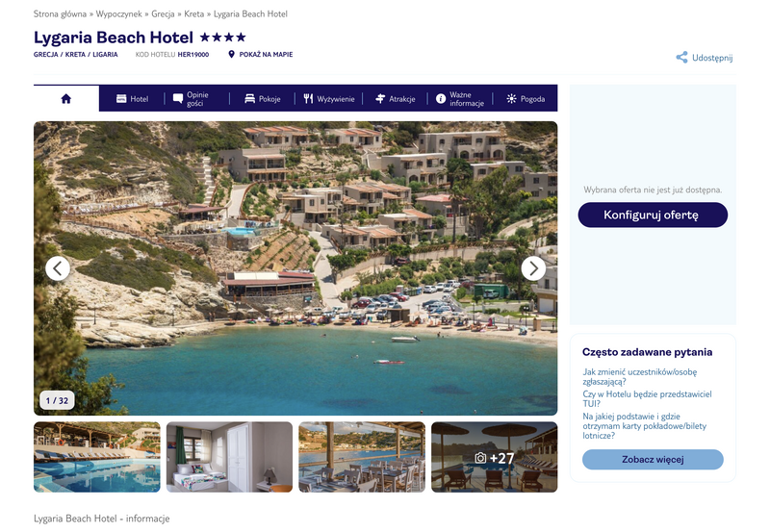770x532 pixels.
Task: Open the Kreta breadcrumb link
Action: [194, 13]
